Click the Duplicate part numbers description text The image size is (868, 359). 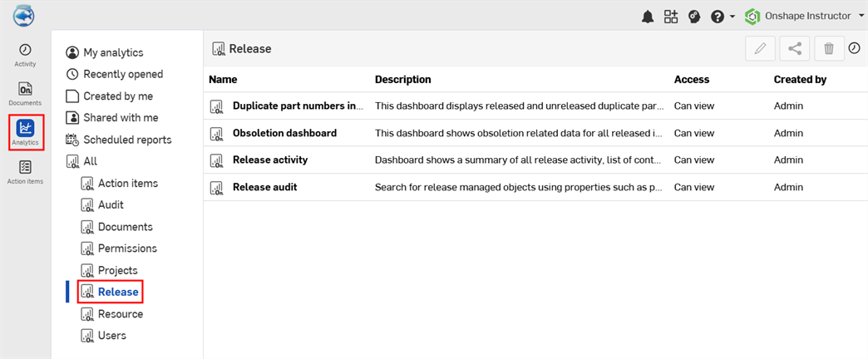520,106
